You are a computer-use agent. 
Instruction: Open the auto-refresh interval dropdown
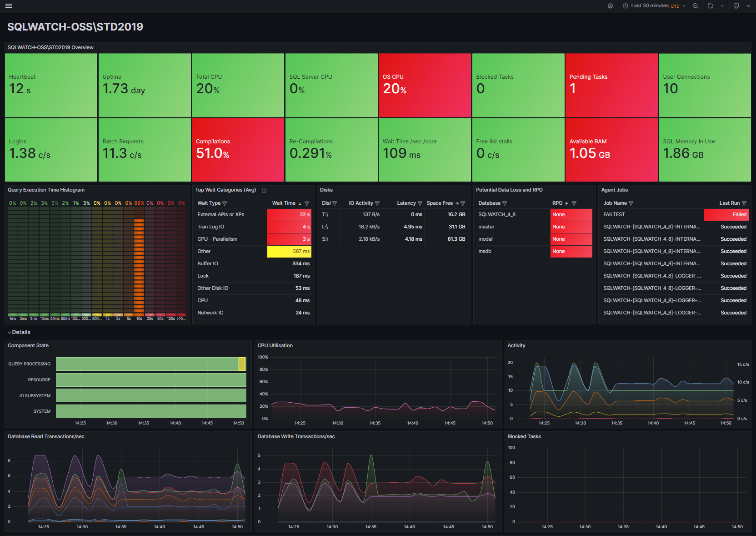(722, 6)
